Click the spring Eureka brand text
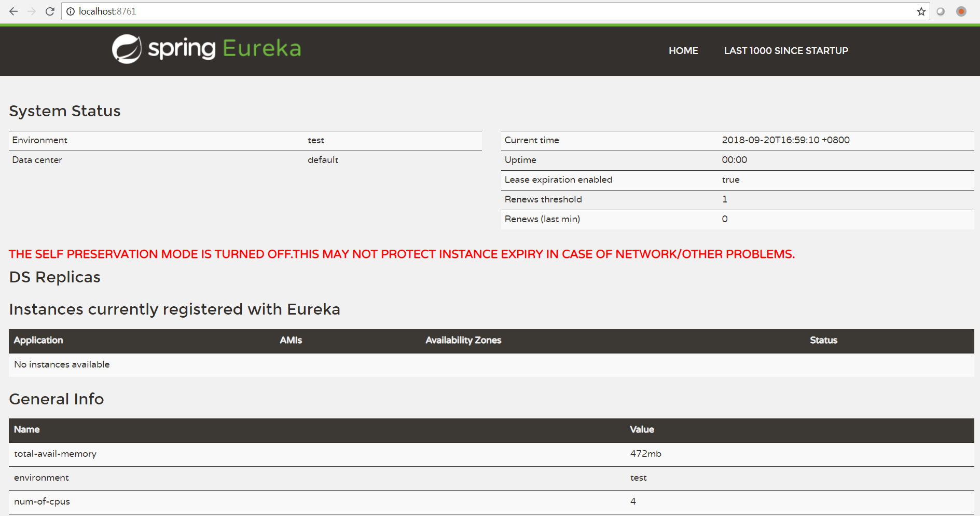Screen dimensions: 980x516 224,49
